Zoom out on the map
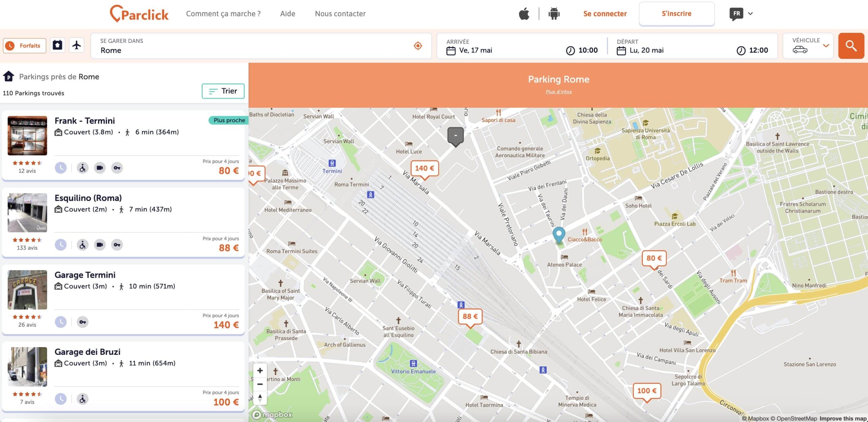The width and height of the screenshot is (868, 422). [x=260, y=384]
